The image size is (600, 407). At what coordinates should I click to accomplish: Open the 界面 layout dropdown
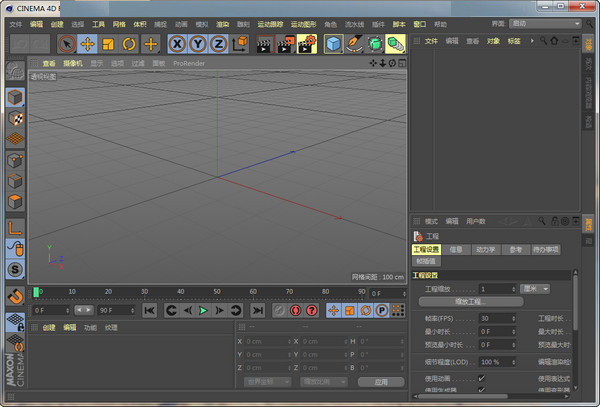545,22
